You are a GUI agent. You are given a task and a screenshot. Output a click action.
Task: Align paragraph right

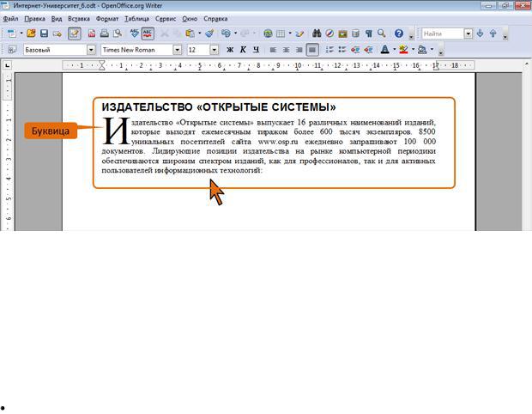pyautogui.click(x=299, y=50)
